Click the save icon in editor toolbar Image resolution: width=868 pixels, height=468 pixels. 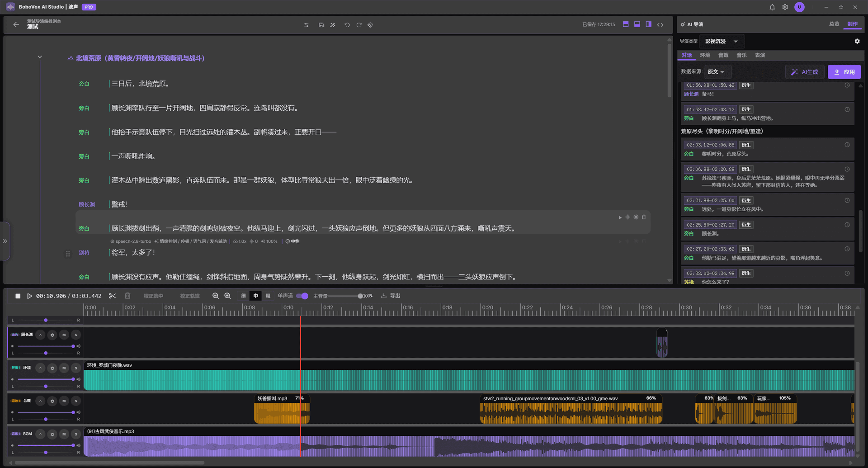tap(321, 25)
